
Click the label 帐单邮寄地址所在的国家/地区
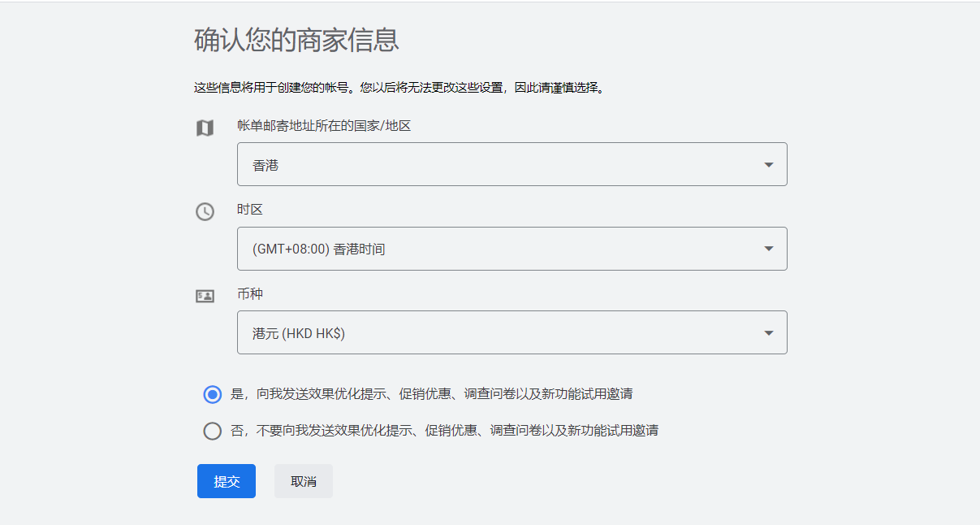coord(324,125)
